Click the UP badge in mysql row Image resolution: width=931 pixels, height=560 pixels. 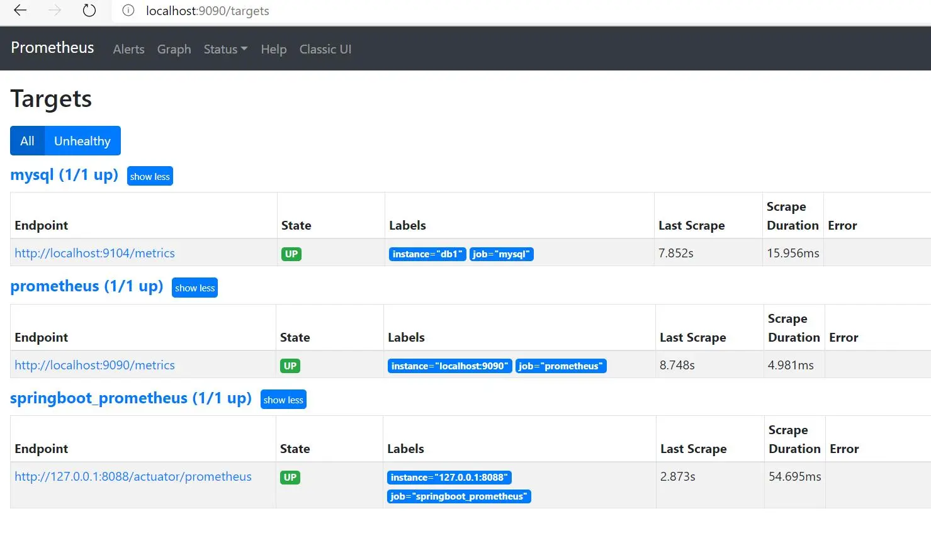291,254
